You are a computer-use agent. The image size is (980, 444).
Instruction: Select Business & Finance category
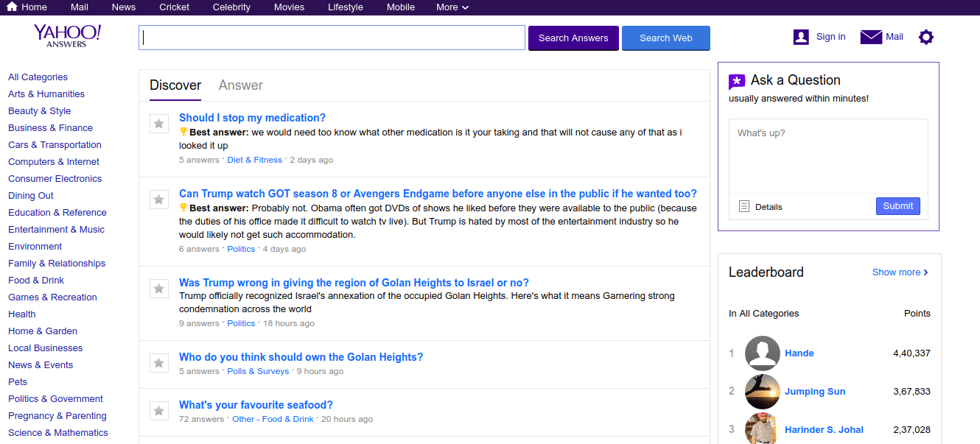pos(50,128)
